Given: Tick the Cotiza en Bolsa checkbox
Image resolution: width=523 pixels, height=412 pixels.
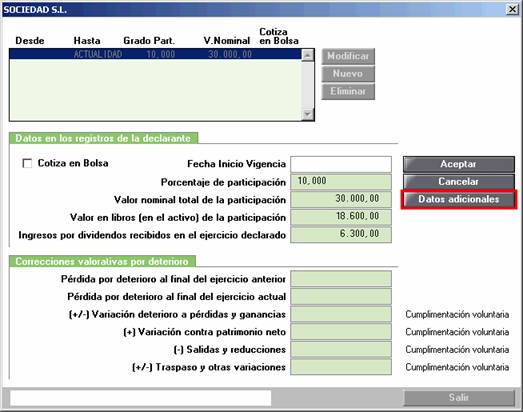Looking at the screenshot, I should 27,163.
